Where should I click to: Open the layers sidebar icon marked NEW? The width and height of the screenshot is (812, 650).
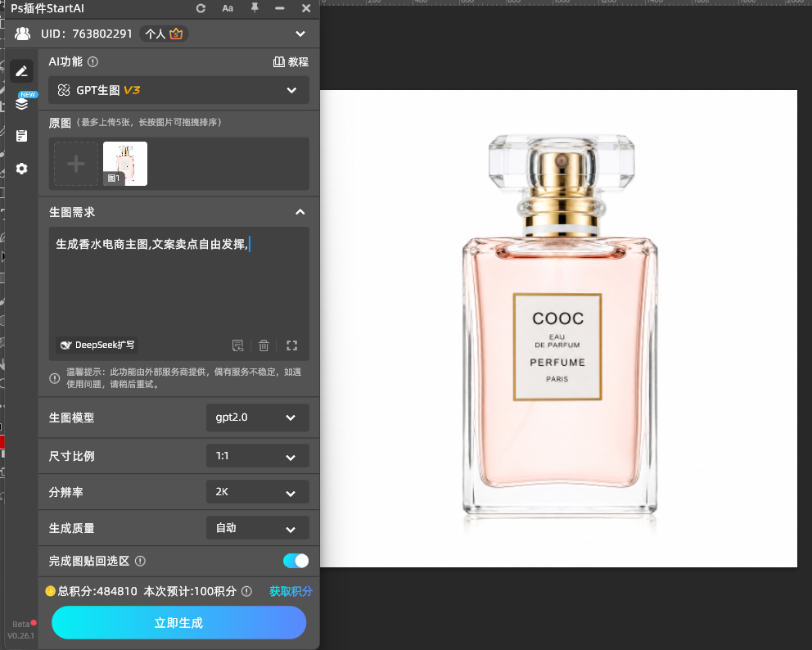click(22, 103)
